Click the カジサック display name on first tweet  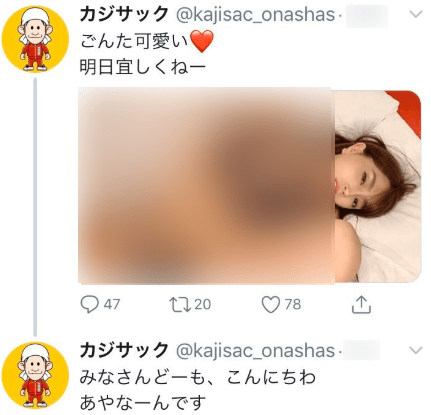point(124,15)
